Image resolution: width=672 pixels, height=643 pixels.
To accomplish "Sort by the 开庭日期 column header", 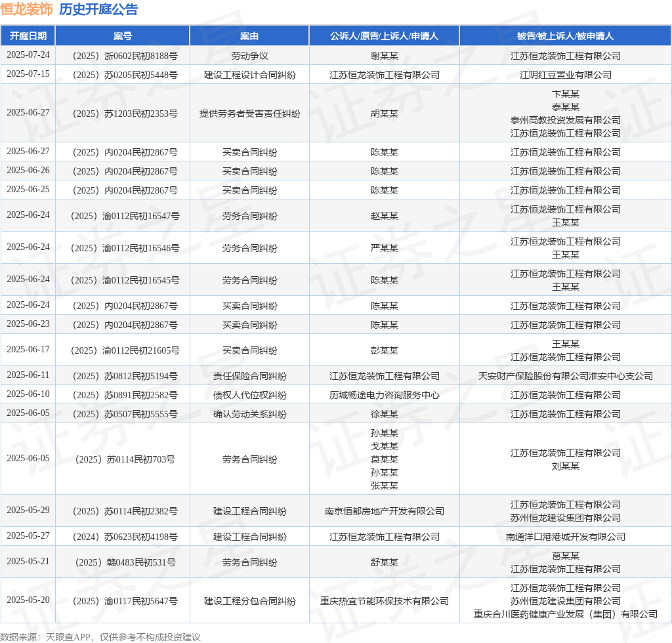I will pos(28,36).
